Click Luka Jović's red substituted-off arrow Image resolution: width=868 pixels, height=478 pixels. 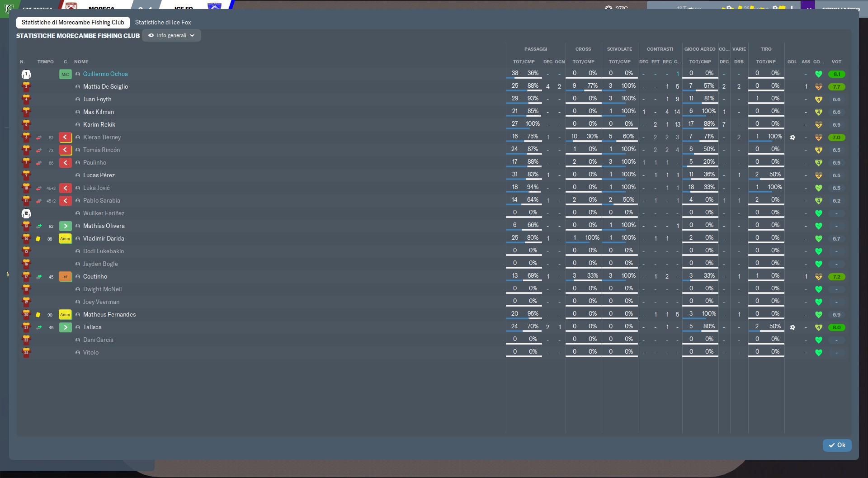(65, 188)
